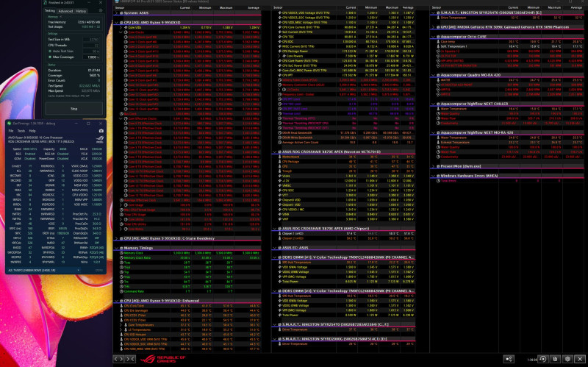Close sensors with the X icon in HWiNFO toolbar
Screen dimensions: 588x367
coord(580,359)
